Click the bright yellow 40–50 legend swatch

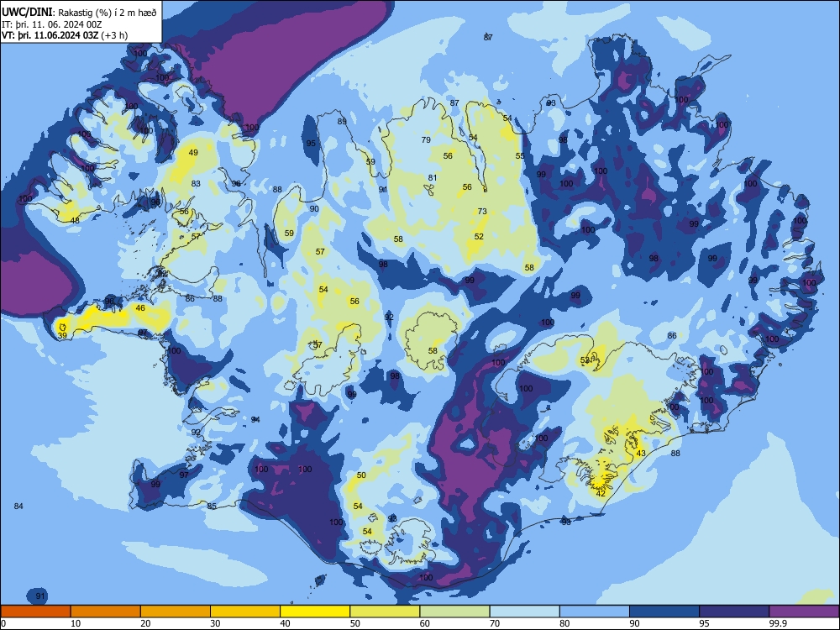315,612
